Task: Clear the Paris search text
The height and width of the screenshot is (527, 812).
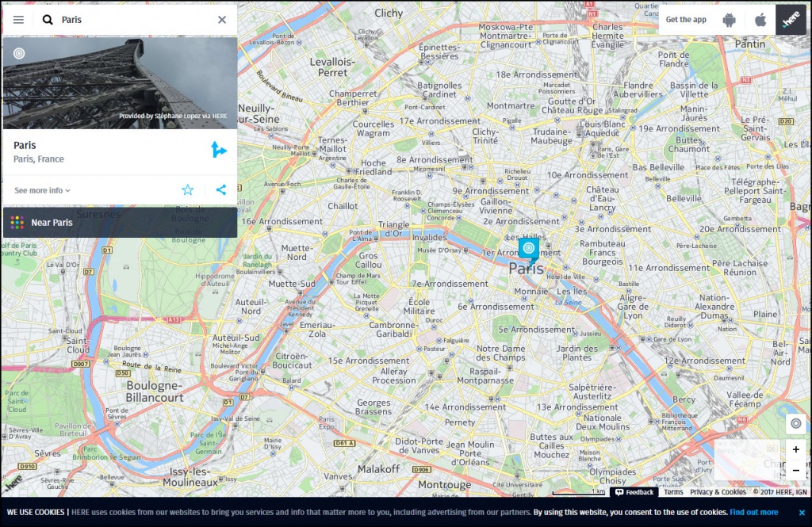Action: point(222,20)
